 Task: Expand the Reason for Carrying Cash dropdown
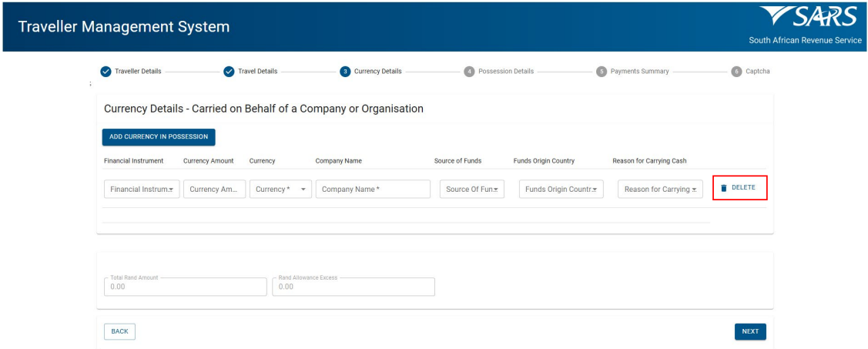[660, 190]
